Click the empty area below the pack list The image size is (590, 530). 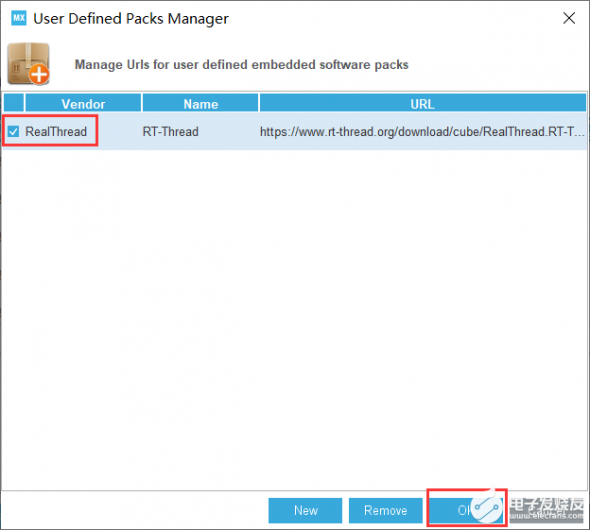tap(295, 320)
